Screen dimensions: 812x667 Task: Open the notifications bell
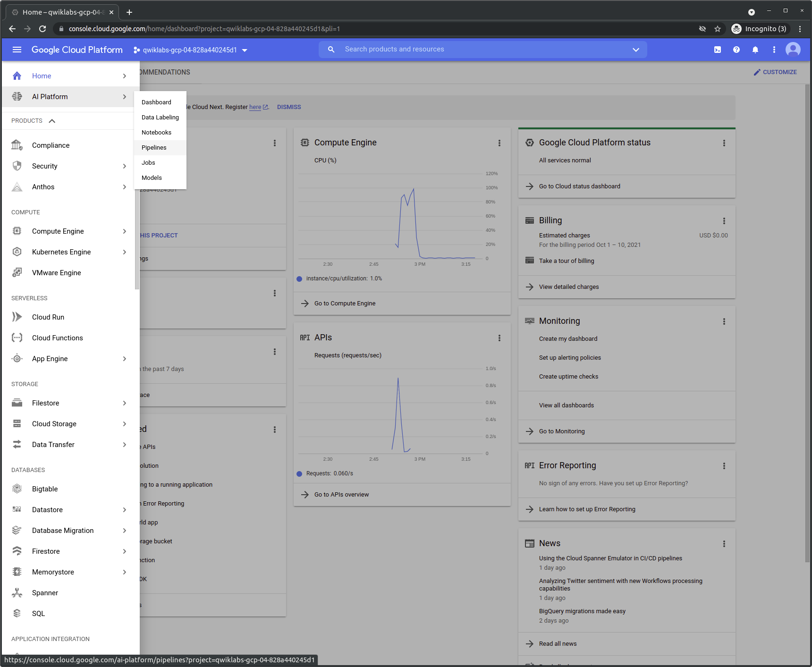(755, 50)
